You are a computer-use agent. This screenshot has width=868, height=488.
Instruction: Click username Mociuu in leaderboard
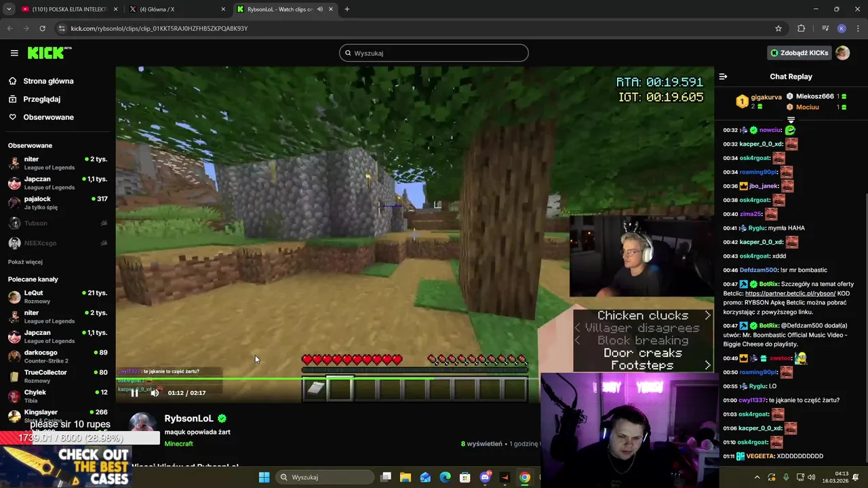pyautogui.click(x=807, y=107)
